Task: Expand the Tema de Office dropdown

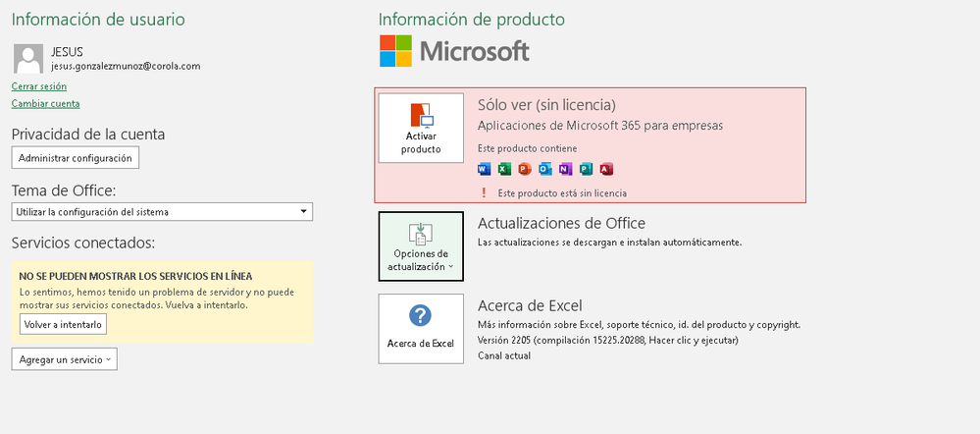Action: click(x=162, y=211)
